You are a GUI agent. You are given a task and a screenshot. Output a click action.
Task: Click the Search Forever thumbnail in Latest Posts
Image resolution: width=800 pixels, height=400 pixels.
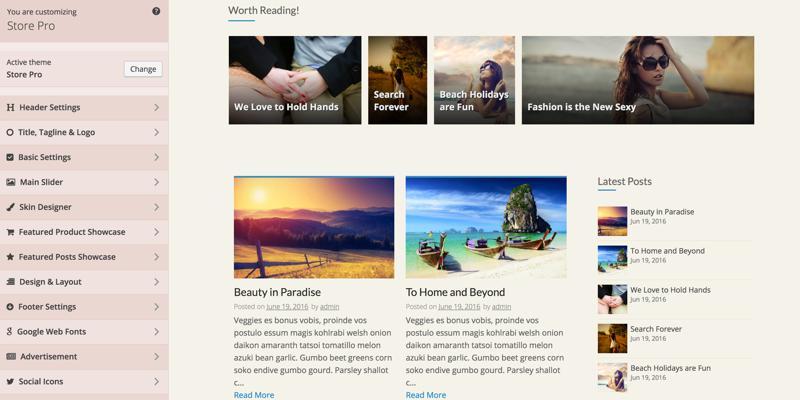[x=612, y=338]
